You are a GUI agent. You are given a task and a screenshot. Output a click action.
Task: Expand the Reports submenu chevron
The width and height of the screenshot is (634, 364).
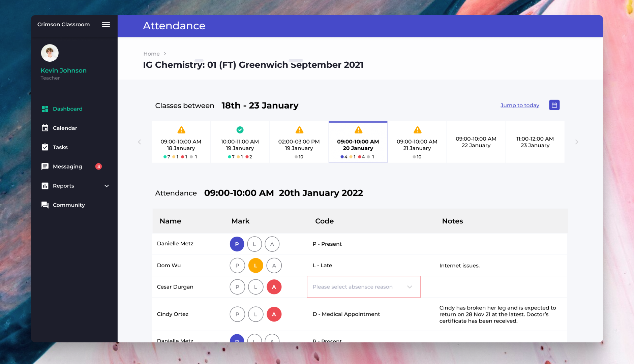pos(107,186)
